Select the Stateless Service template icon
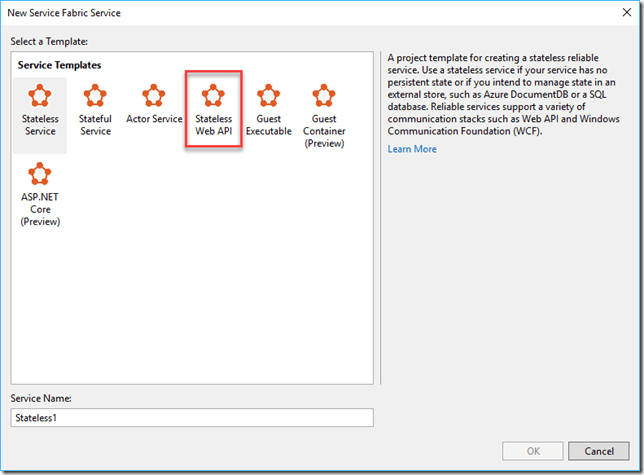 click(x=40, y=96)
